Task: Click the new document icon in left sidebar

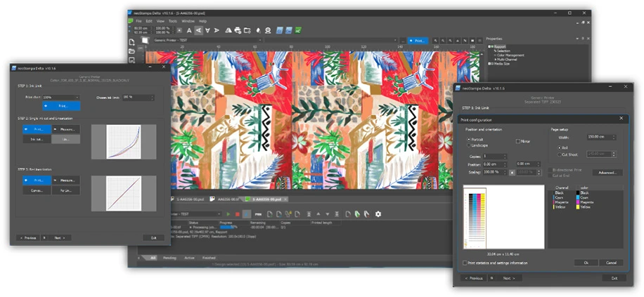Action: click(132, 42)
